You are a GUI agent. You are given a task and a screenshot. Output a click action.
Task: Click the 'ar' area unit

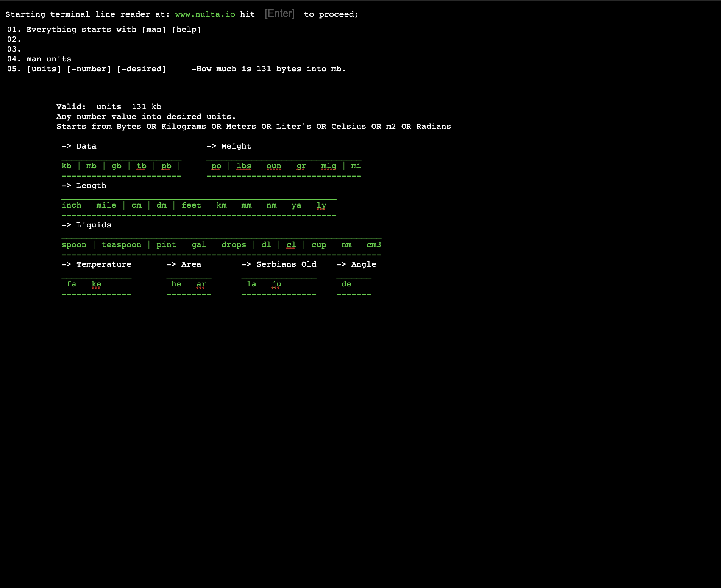201,284
